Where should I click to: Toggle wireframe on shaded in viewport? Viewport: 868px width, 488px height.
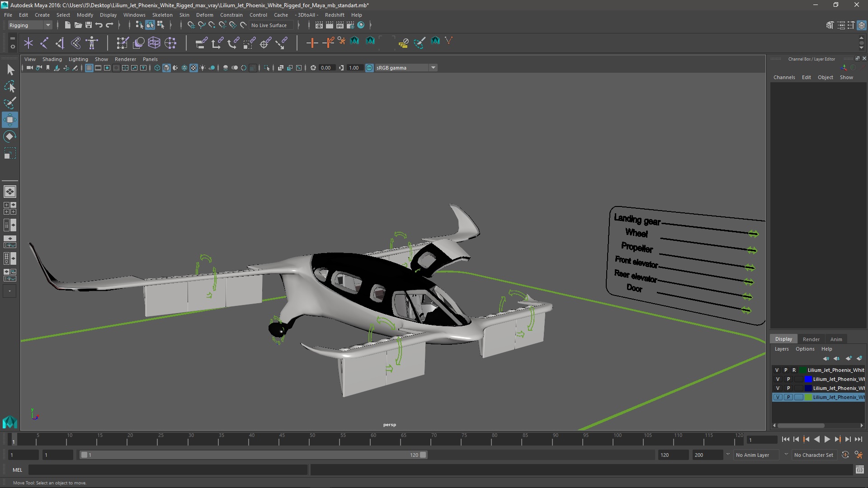184,68
